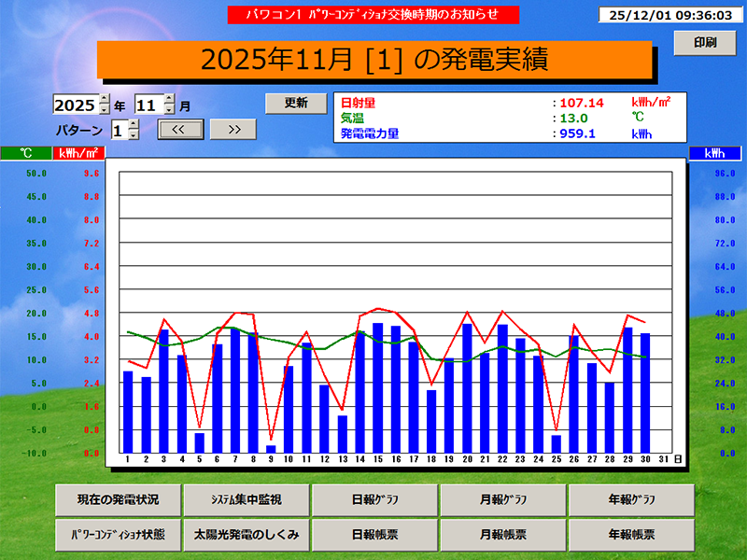This screenshot has width=747, height=560.
Task: Show the 日報グラフ daily graph
Action: (x=375, y=500)
